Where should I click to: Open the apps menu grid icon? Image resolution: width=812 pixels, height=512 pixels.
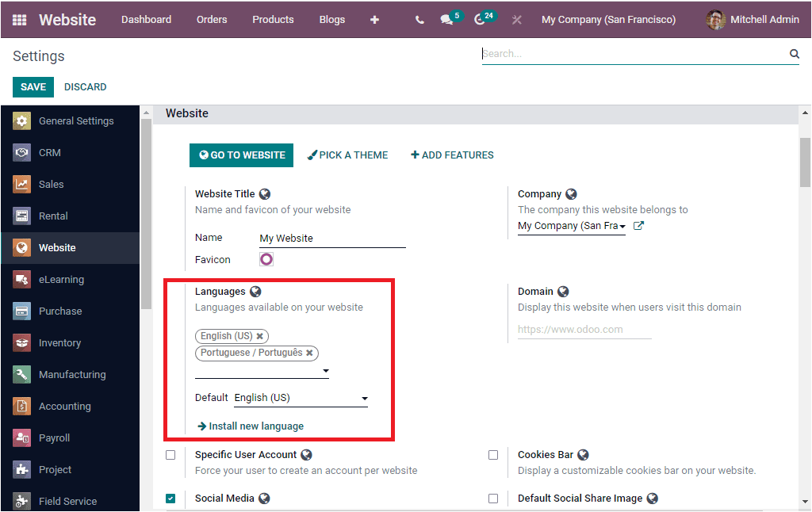point(17,19)
